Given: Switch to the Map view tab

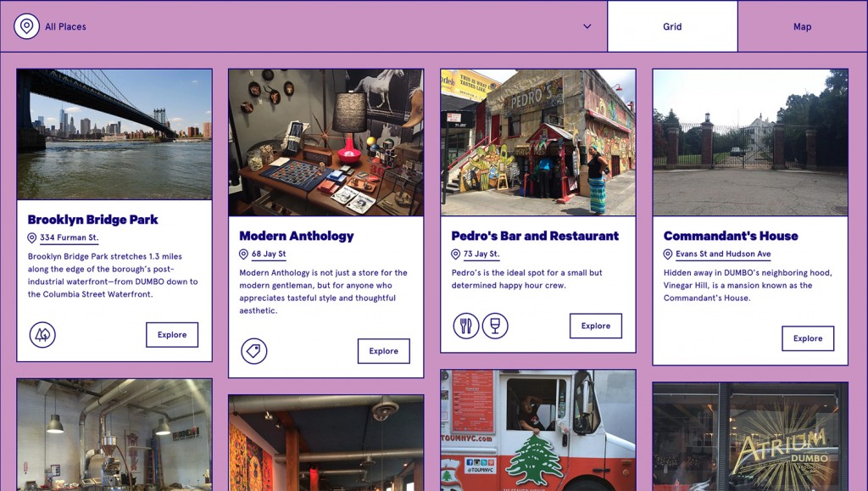Looking at the screenshot, I should (802, 26).
